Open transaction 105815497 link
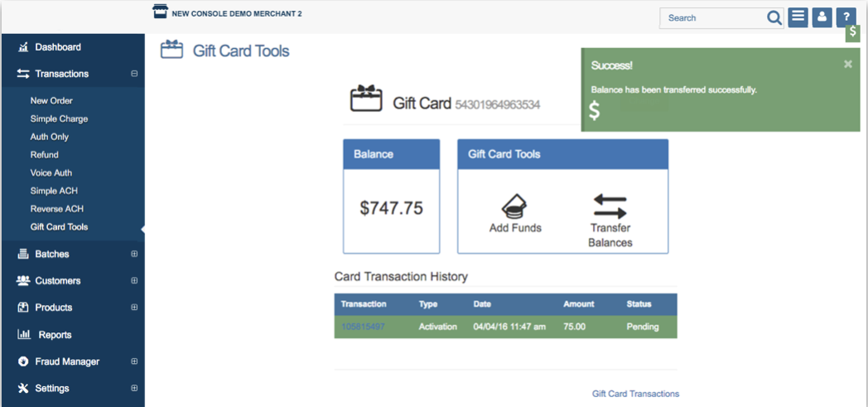Image resolution: width=868 pixels, height=407 pixels. tap(363, 327)
